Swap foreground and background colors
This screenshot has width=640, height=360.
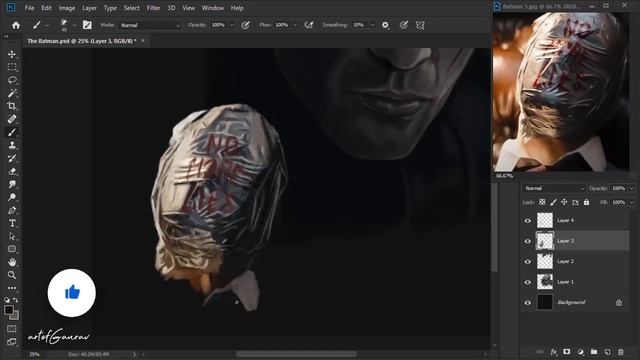(16, 300)
